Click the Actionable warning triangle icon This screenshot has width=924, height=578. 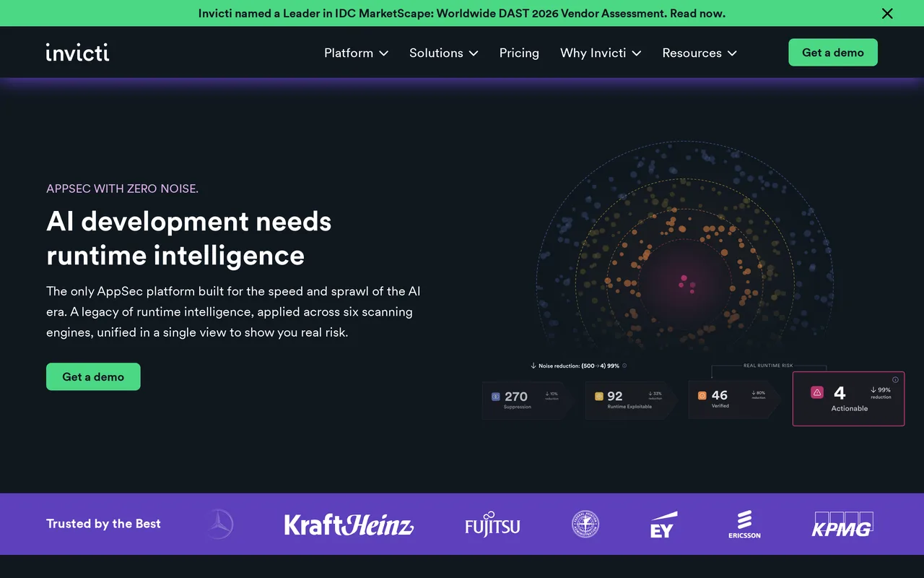[x=817, y=392]
